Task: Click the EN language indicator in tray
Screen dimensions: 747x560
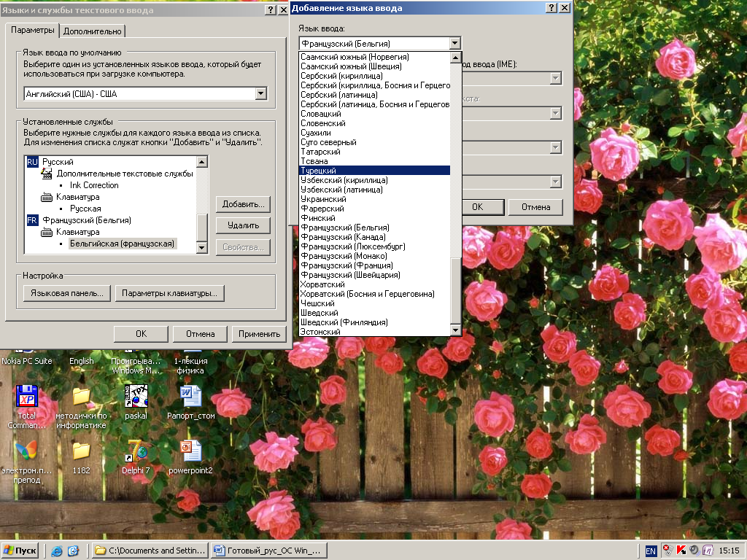Action: 650,551
